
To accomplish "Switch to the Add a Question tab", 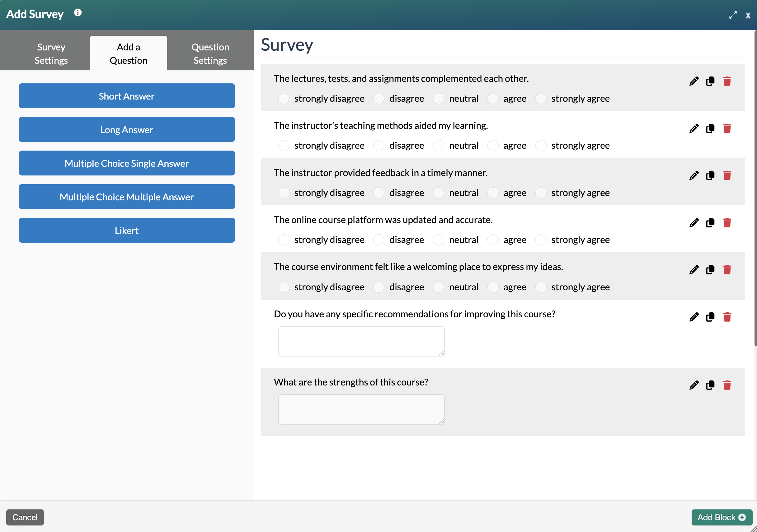I will point(129,54).
